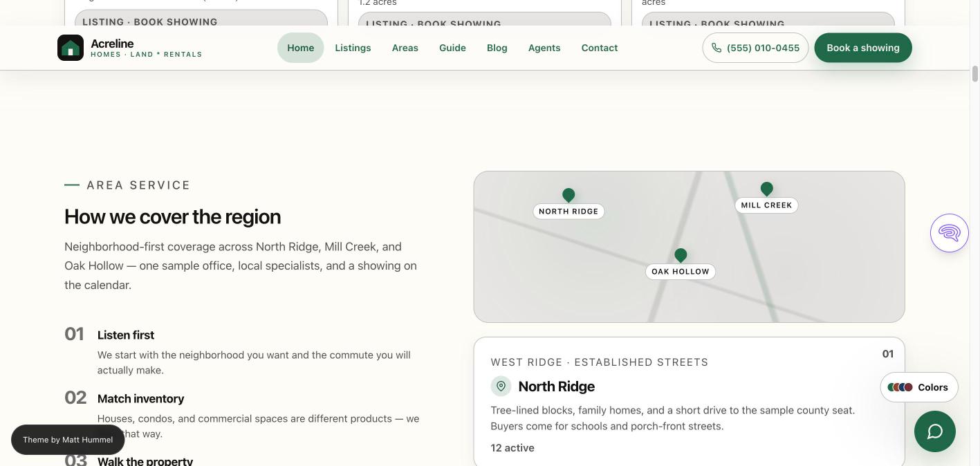Viewport: 980px width, 466px height.
Task: Open the Listings menu item
Action: [x=353, y=48]
